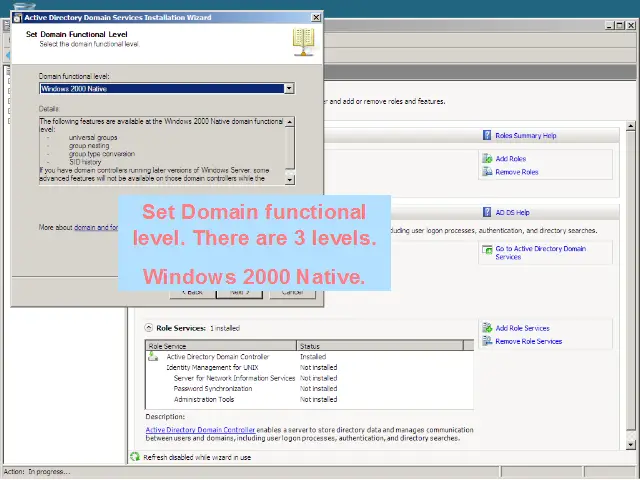640x480 pixels.
Task: Click 'Refresh disabled while wizard in use' text
Action: click(197, 458)
